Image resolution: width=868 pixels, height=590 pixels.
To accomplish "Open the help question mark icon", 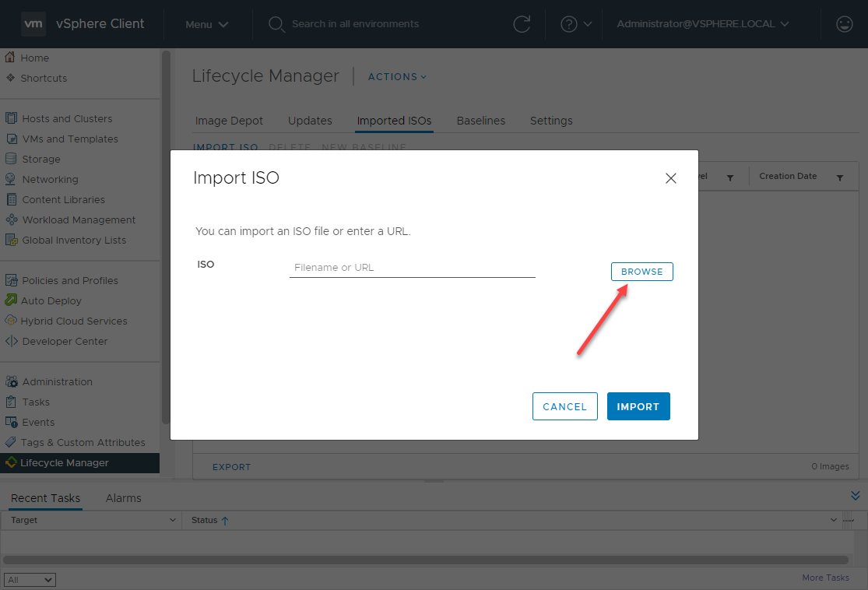I will pyautogui.click(x=568, y=24).
